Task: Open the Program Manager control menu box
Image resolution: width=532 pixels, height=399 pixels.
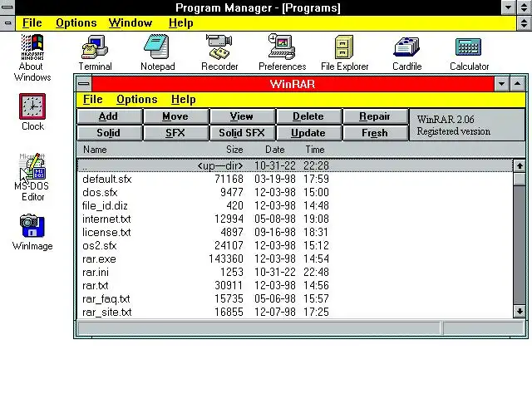Action: coord(7,7)
